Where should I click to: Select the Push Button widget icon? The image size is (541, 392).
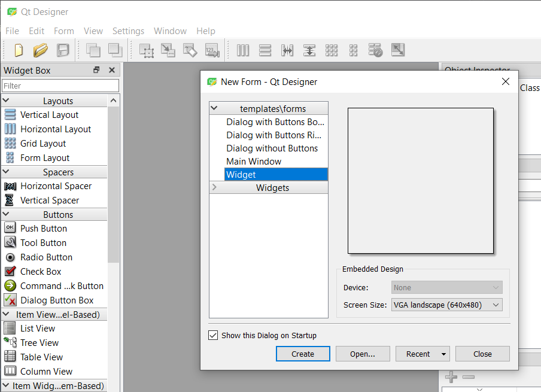10,228
